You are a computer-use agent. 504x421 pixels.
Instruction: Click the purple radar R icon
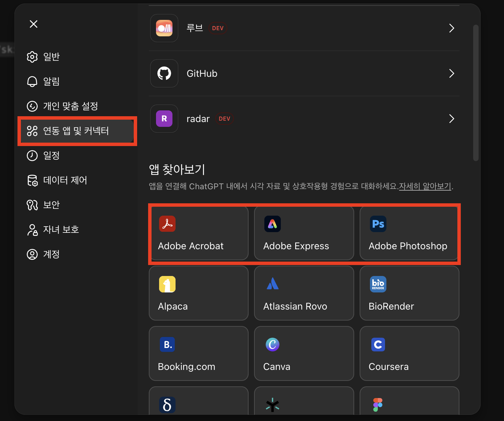click(164, 119)
